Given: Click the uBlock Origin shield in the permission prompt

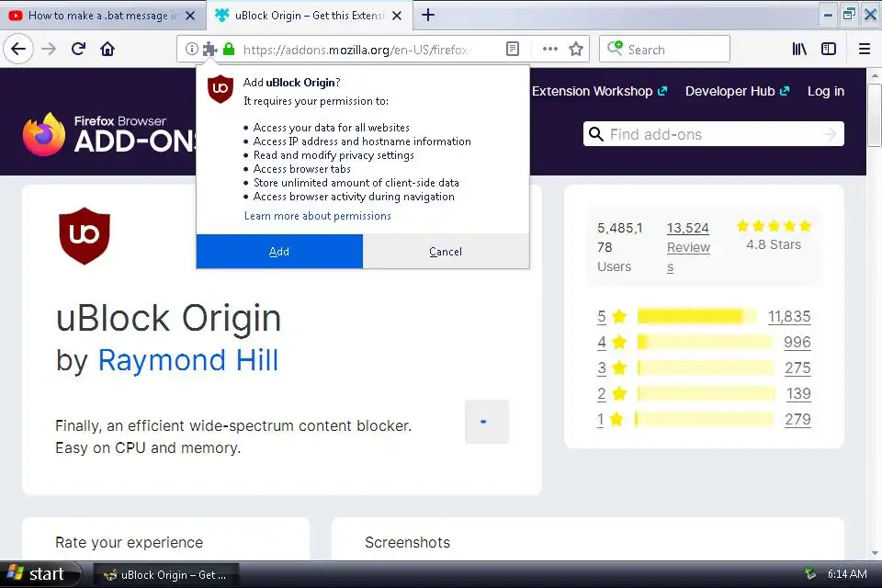Looking at the screenshot, I should 220,89.
